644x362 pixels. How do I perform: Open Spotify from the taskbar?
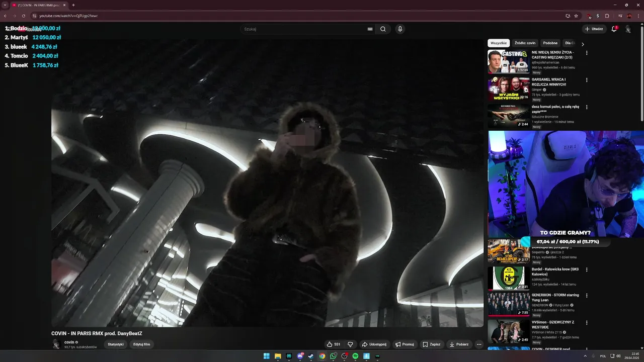coord(355,356)
